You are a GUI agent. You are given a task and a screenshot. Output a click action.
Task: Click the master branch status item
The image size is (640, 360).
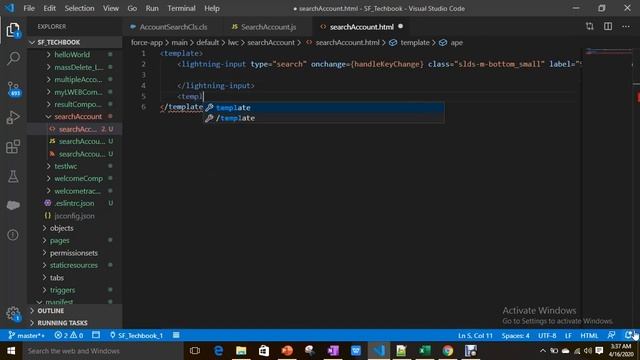pos(27,336)
